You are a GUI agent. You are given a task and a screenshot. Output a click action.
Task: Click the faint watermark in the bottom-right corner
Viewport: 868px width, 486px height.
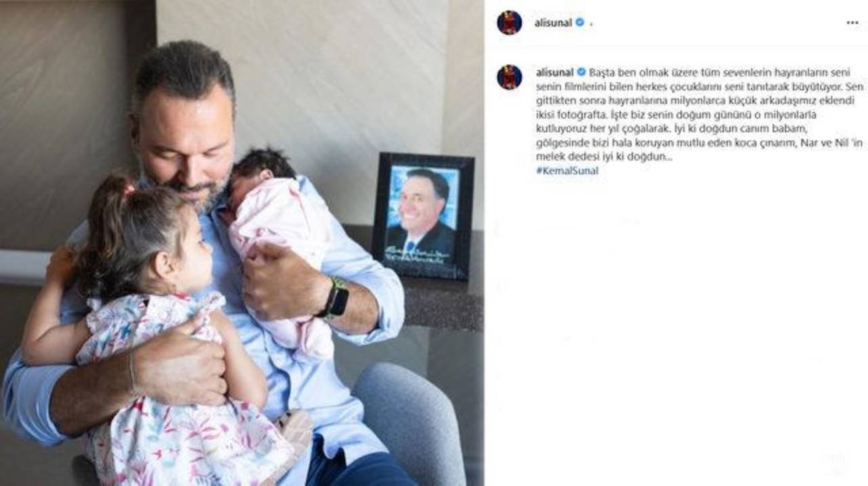click(x=835, y=464)
